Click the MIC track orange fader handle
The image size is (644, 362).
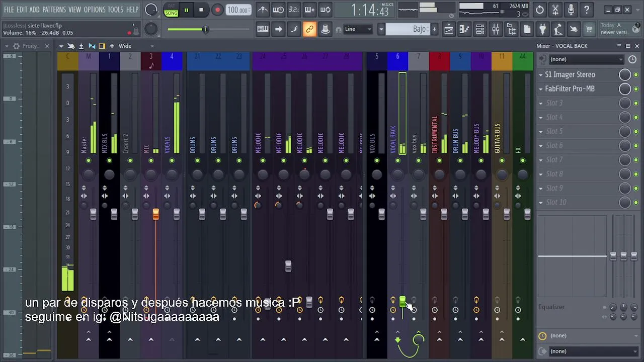(x=156, y=214)
